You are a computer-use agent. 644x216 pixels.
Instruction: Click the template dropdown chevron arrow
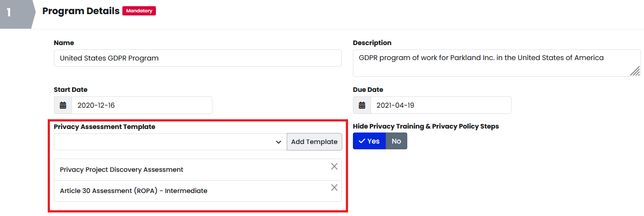pyautogui.click(x=279, y=142)
